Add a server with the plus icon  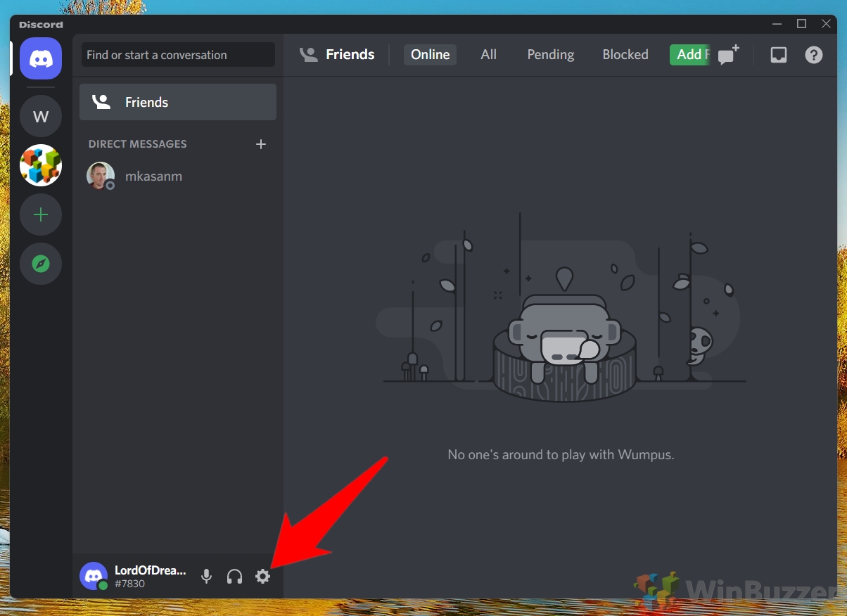(x=41, y=214)
